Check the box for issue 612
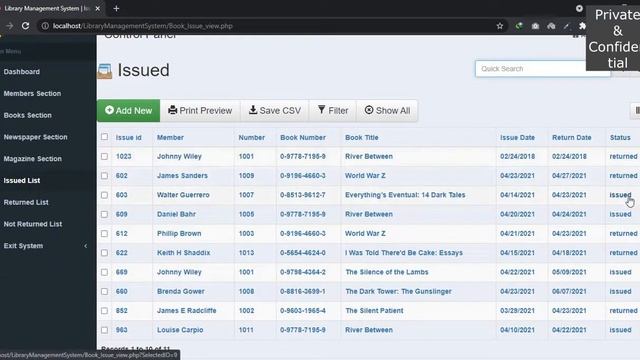This screenshot has width=640, height=360. [x=104, y=233]
